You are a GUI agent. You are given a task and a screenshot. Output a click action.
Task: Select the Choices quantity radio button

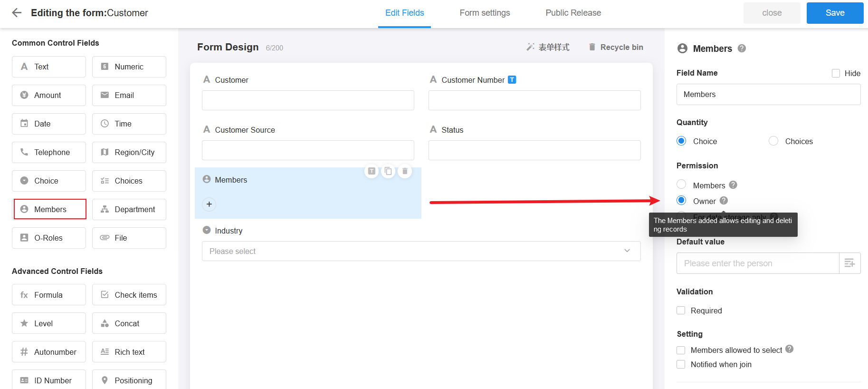pyautogui.click(x=773, y=141)
